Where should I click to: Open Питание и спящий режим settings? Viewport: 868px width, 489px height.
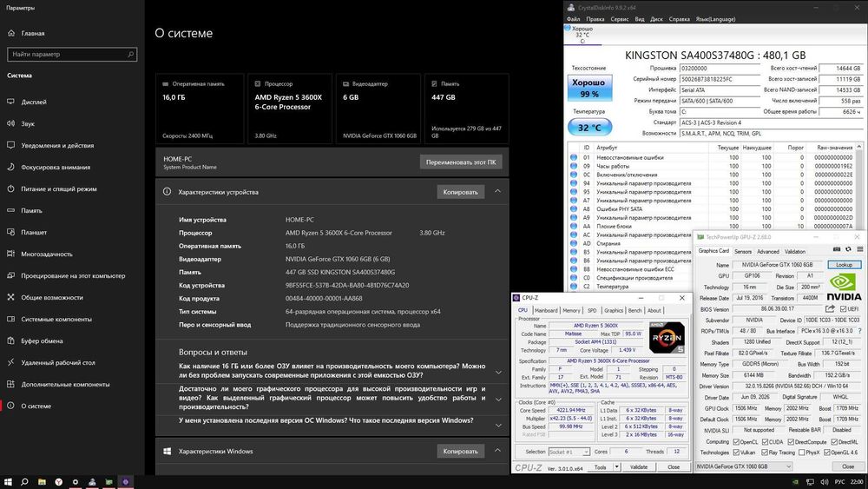52,188
